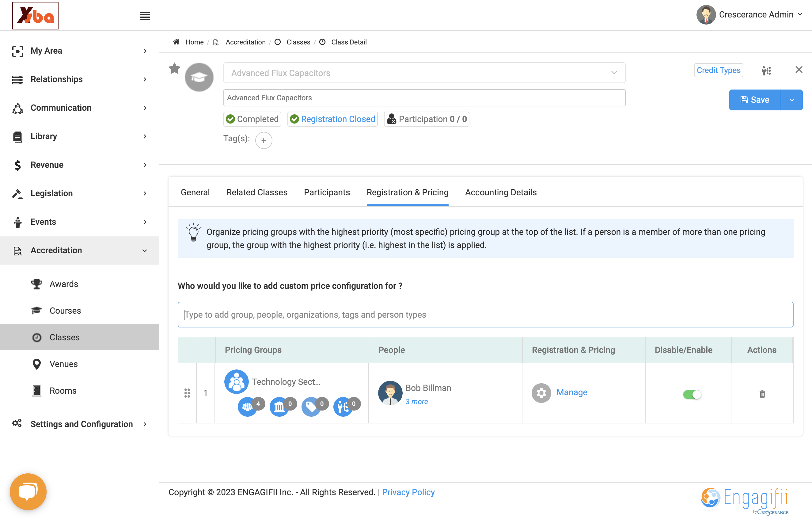812x520 pixels.
Task: Add a tag with plus button
Action: (x=264, y=140)
